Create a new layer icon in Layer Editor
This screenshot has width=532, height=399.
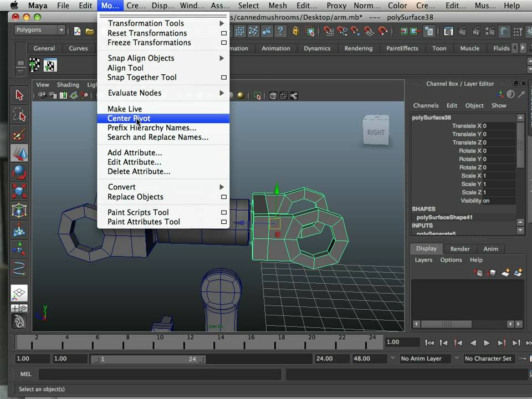[x=505, y=273]
